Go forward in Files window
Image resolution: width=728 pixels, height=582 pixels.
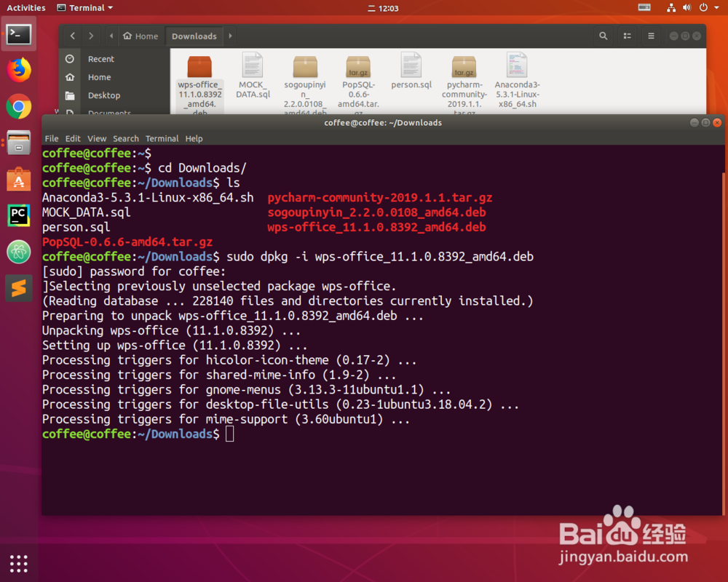pos(91,36)
